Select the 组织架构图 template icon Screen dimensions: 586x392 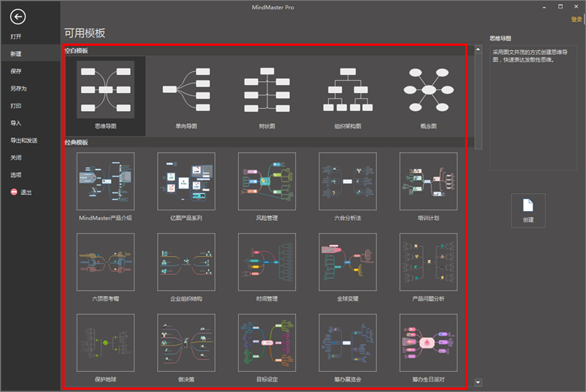point(348,89)
